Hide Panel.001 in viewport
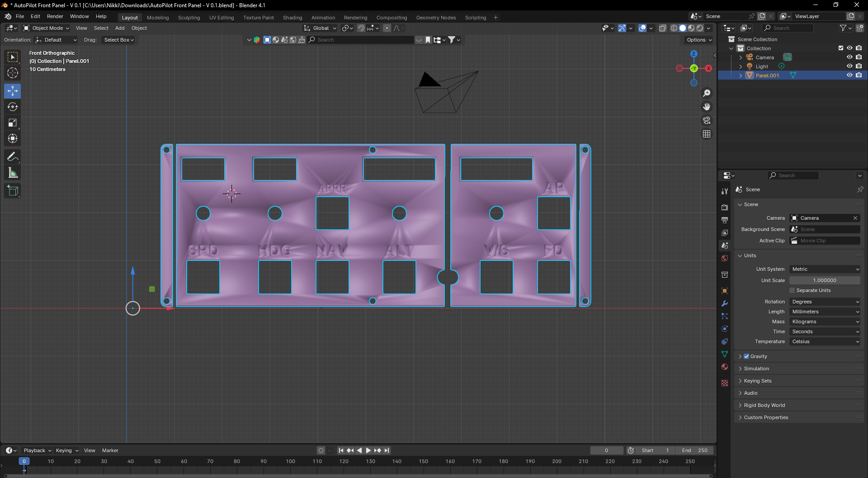Image resolution: width=868 pixels, height=478 pixels. tap(849, 75)
